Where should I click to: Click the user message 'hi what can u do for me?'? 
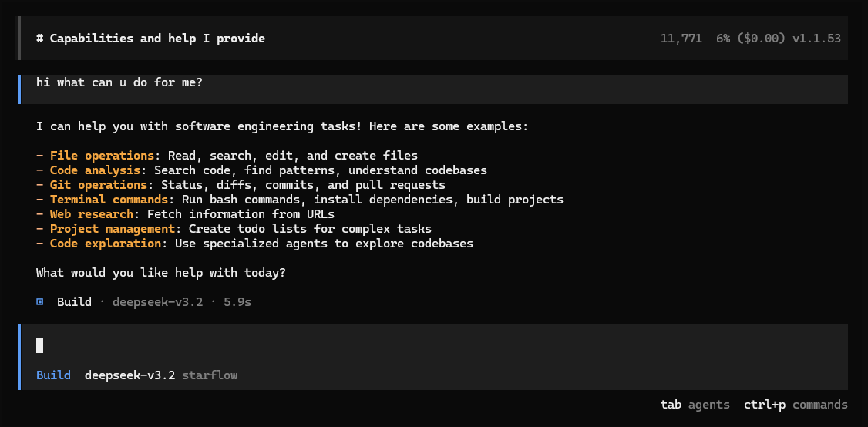click(119, 82)
